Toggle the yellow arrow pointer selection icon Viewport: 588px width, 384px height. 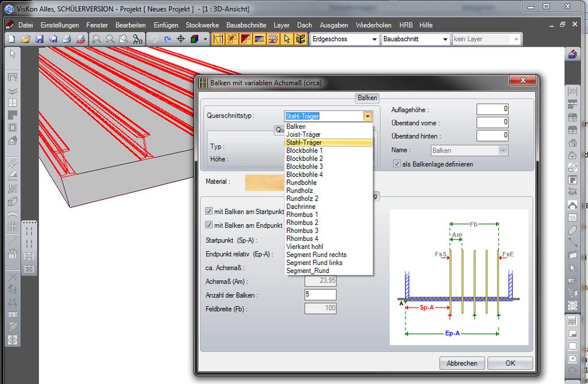coord(287,39)
